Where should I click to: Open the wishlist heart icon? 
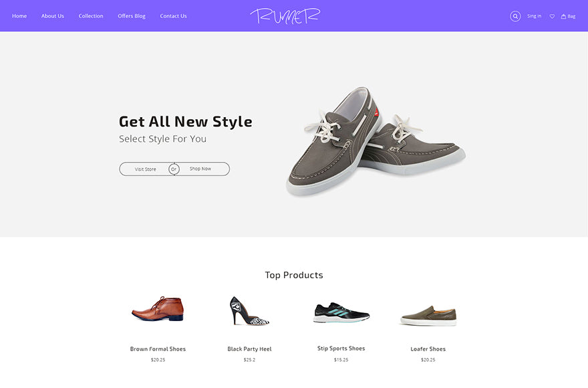(x=552, y=16)
